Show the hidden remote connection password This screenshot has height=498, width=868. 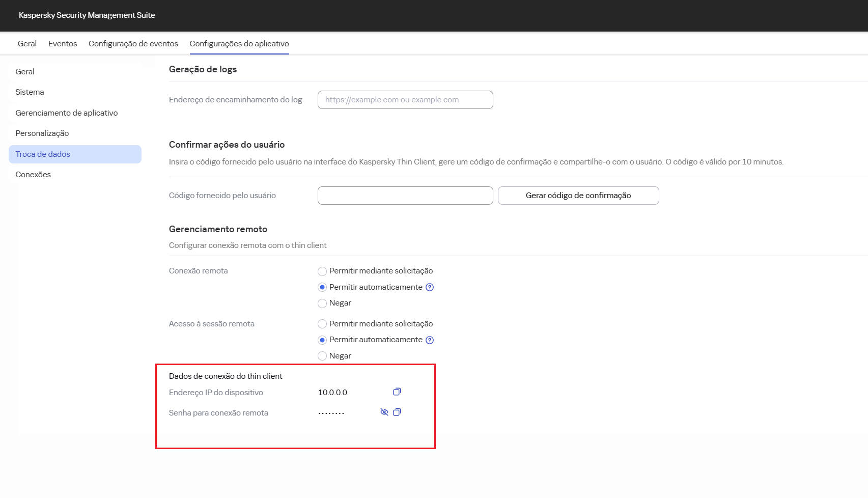[x=384, y=412]
